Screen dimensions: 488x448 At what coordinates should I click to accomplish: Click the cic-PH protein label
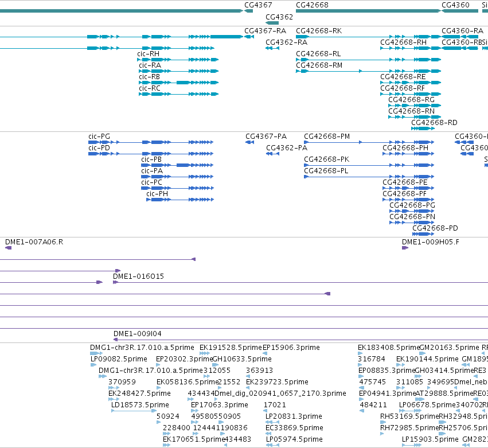point(157,194)
